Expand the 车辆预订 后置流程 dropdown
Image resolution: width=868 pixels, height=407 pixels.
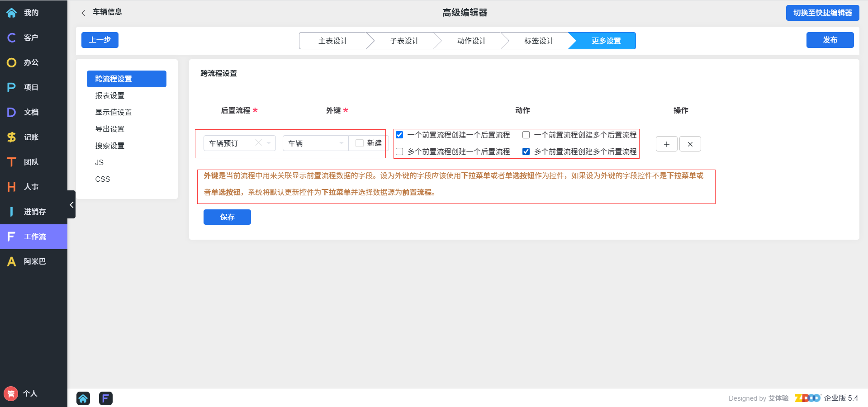pos(269,143)
